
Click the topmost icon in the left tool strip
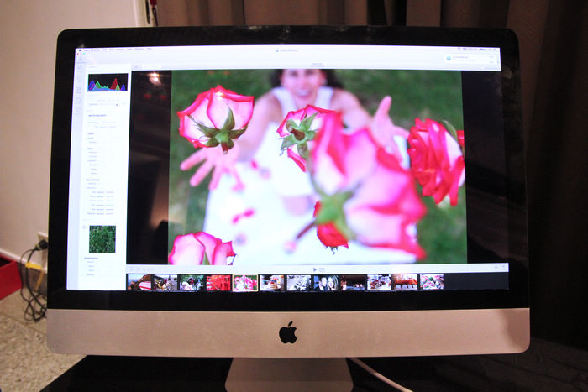coord(80,59)
